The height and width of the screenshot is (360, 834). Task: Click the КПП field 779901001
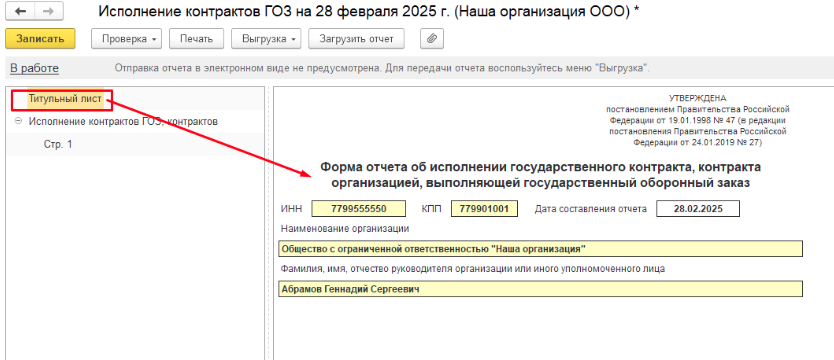click(484, 209)
